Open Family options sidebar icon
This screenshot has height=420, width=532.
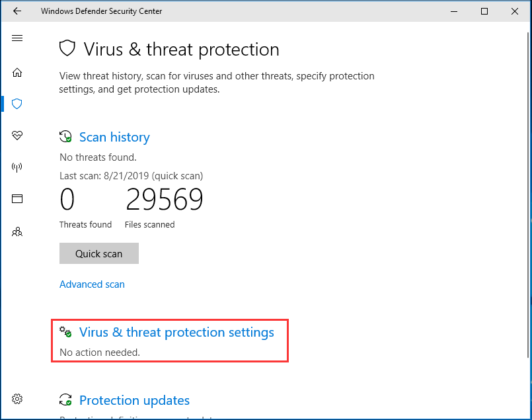(17, 231)
